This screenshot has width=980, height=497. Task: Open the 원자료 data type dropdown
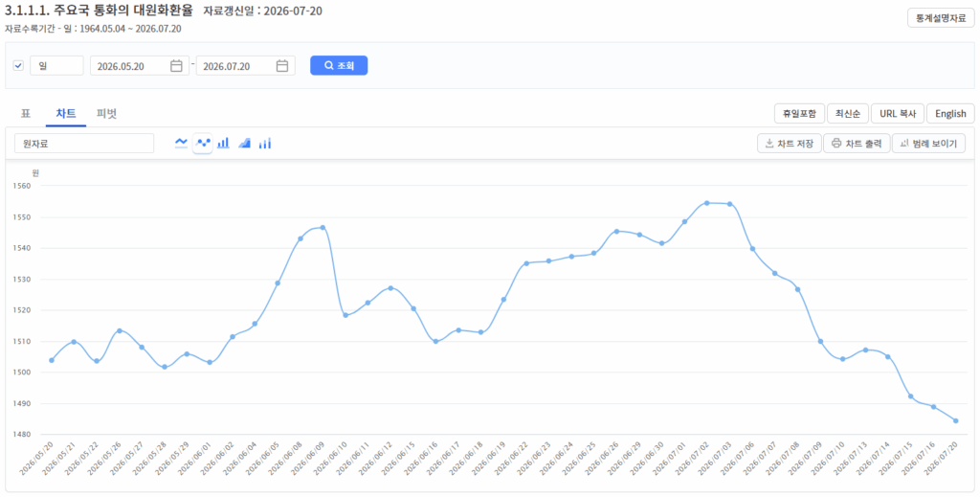coord(84,143)
